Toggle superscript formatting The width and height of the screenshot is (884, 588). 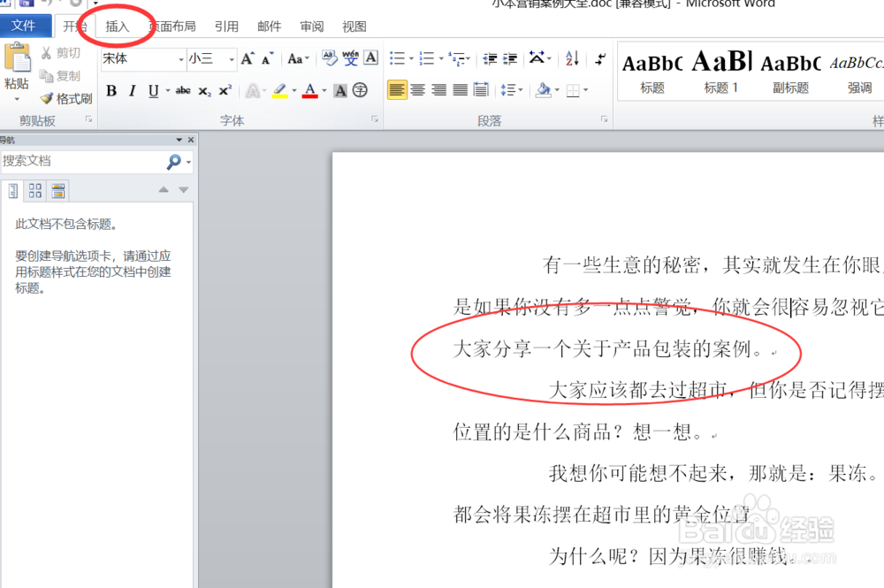coord(225,91)
